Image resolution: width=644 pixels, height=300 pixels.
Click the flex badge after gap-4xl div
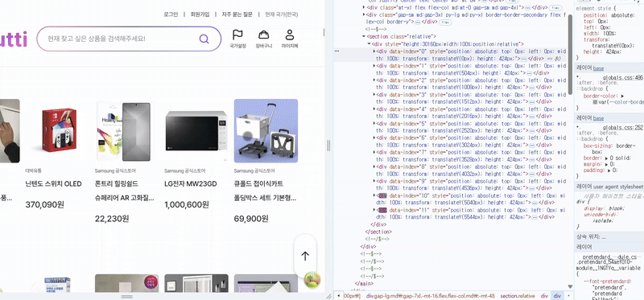click(555, 8)
